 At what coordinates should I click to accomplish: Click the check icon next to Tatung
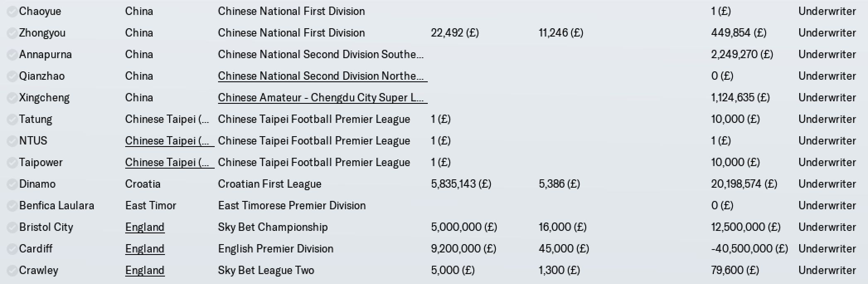click(12, 119)
